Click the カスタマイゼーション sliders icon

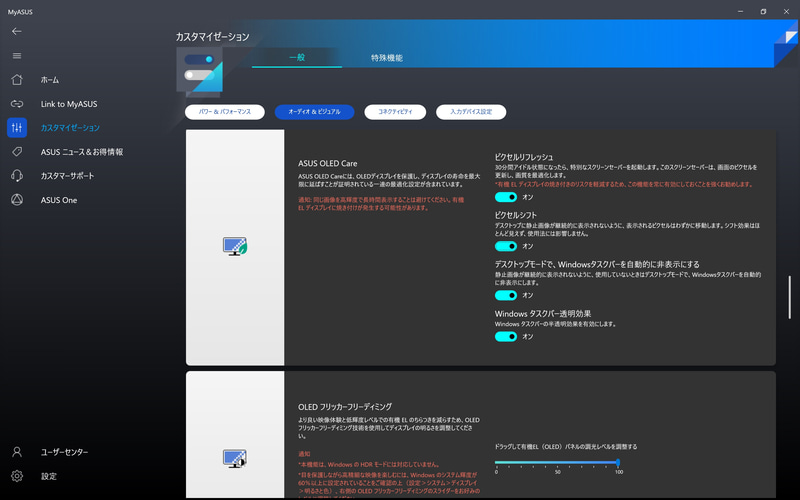17,128
